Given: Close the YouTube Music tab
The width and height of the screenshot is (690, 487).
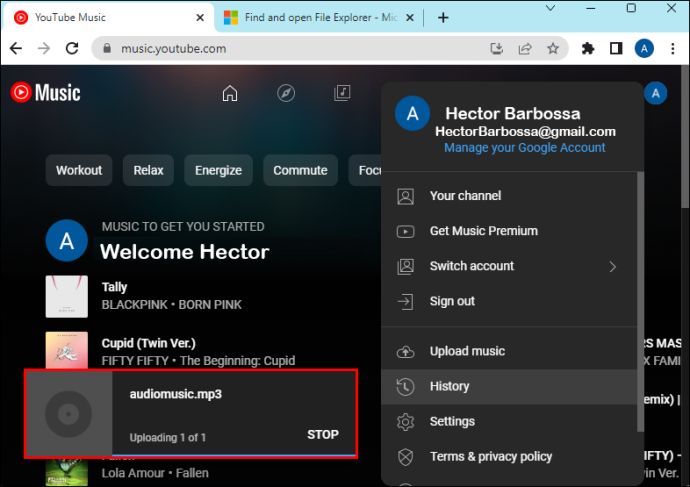Looking at the screenshot, I should (200, 18).
